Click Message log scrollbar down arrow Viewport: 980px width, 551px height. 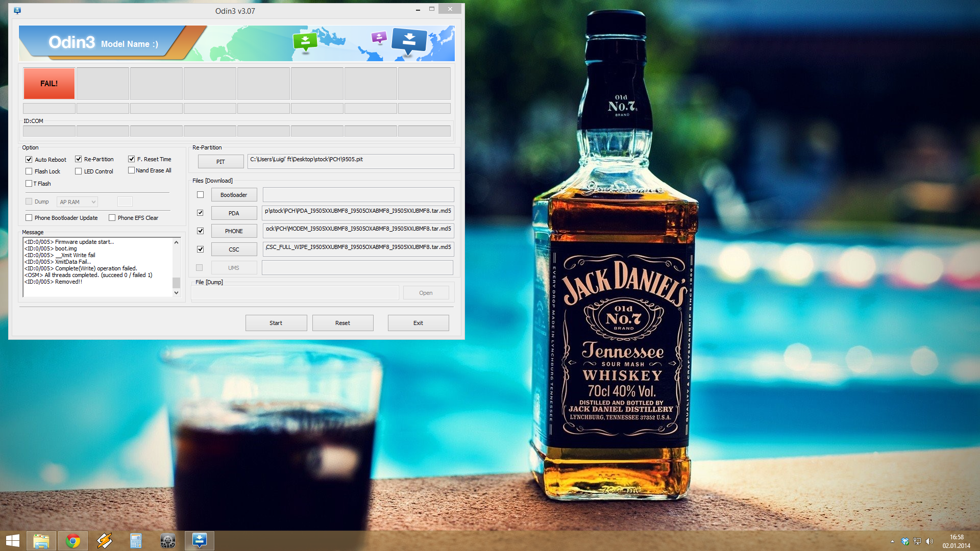[177, 293]
